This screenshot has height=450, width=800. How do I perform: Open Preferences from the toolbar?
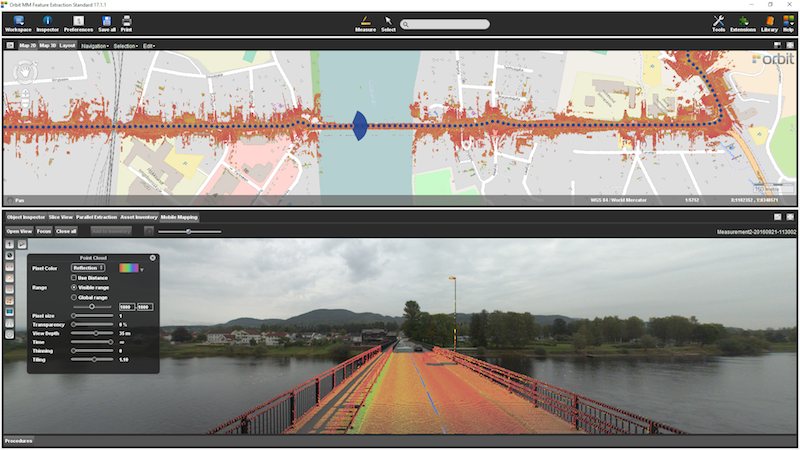pyautogui.click(x=78, y=21)
